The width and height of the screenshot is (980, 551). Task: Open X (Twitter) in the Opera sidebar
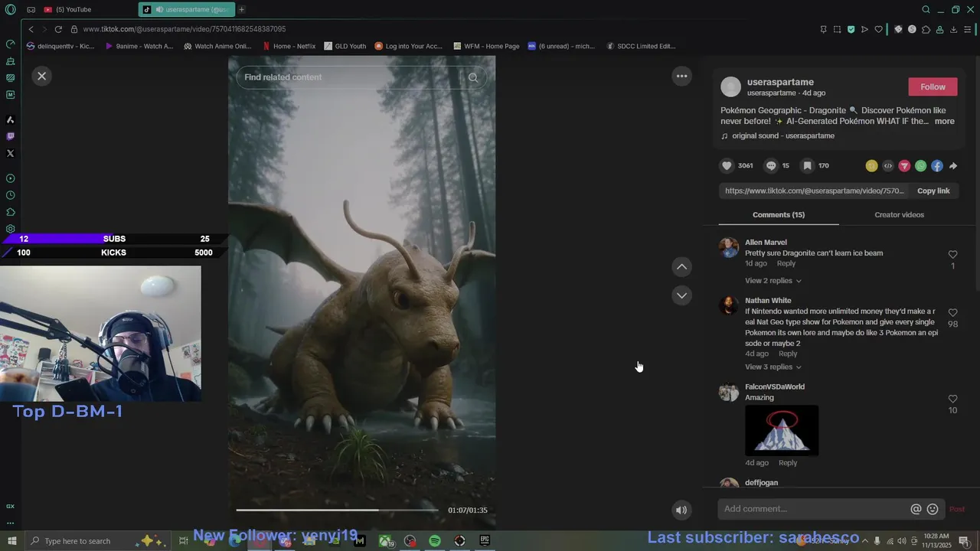click(10, 154)
